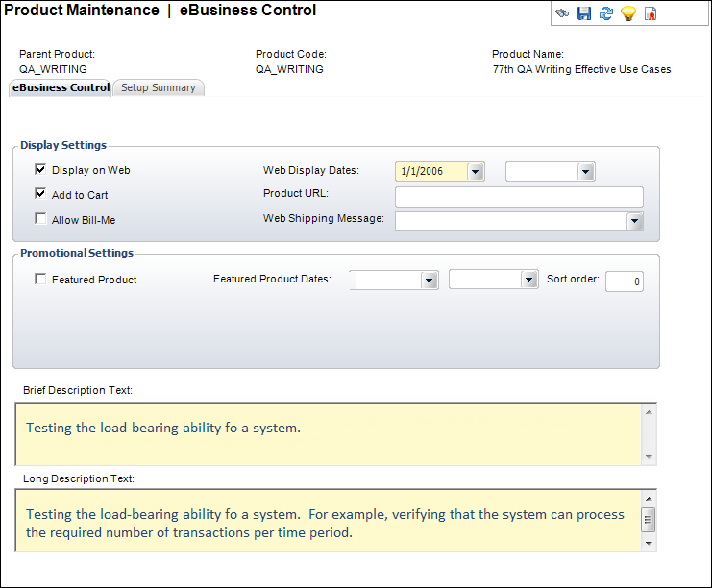Click inside the Long Description text box
The image size is (712, 588).
pyautogui.click(x=329, y=521)
